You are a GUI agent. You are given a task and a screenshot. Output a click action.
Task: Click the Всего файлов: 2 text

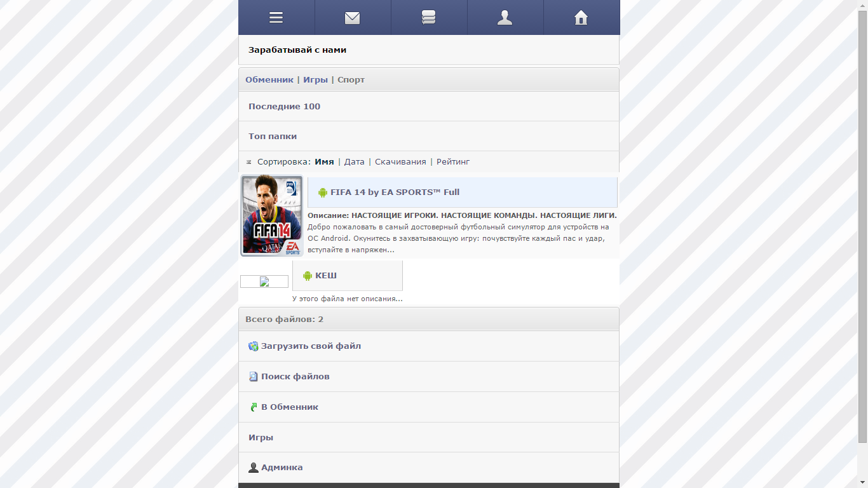point(285,319)
